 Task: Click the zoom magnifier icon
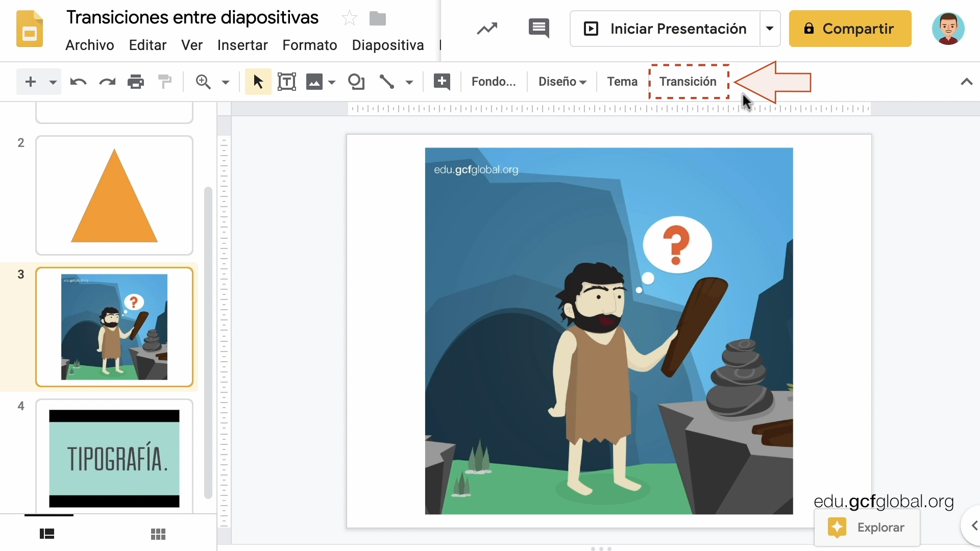point(203,82)
